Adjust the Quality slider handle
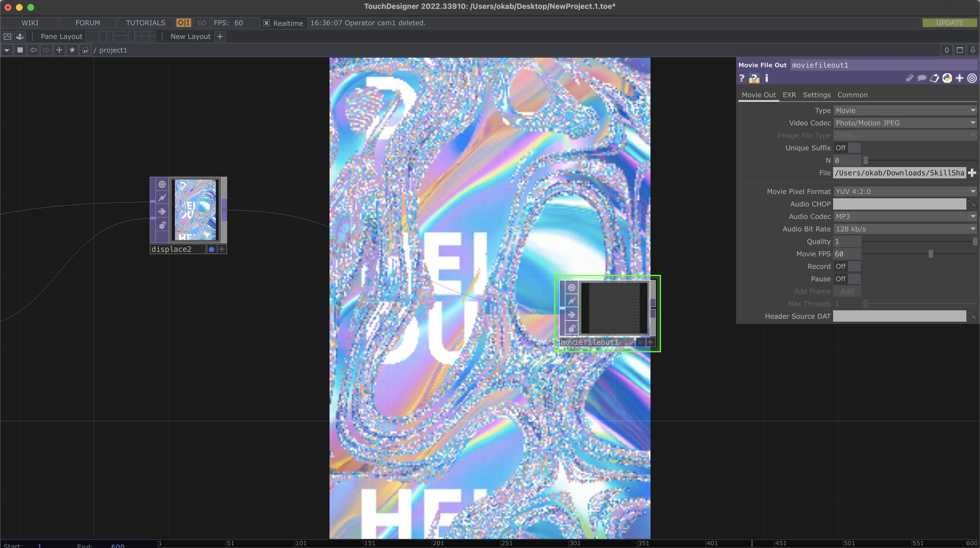Image resolution: width=980 pixels, height=548 pixels. [975, 241]
